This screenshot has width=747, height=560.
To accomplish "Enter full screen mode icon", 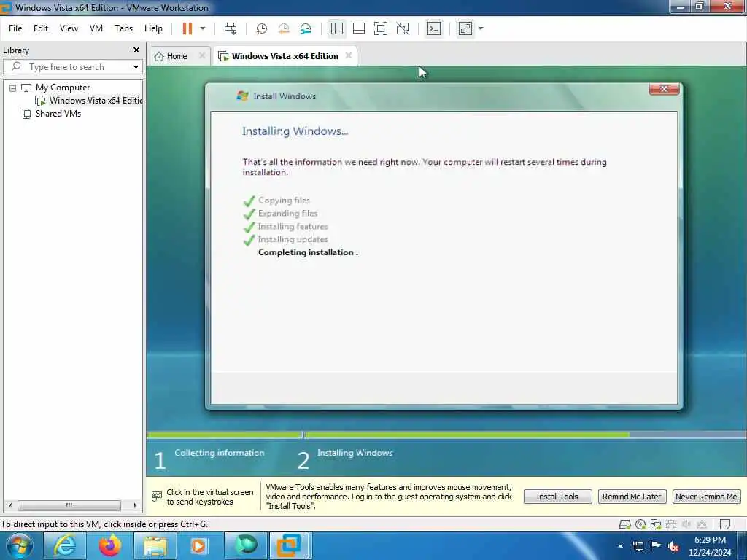I will point(381,28).
